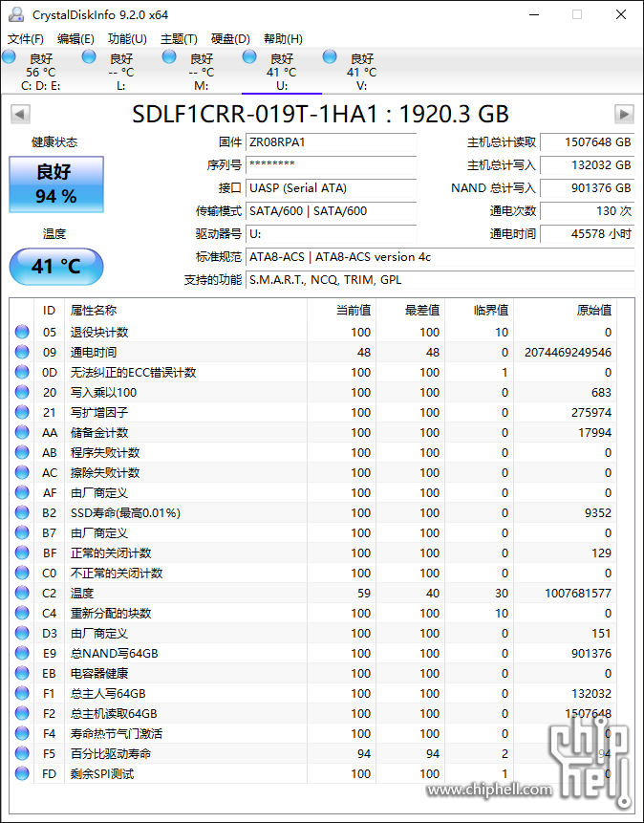
Task: Open the 文件(F) menu
Action: pyautogui.click(x=26, y=39)
